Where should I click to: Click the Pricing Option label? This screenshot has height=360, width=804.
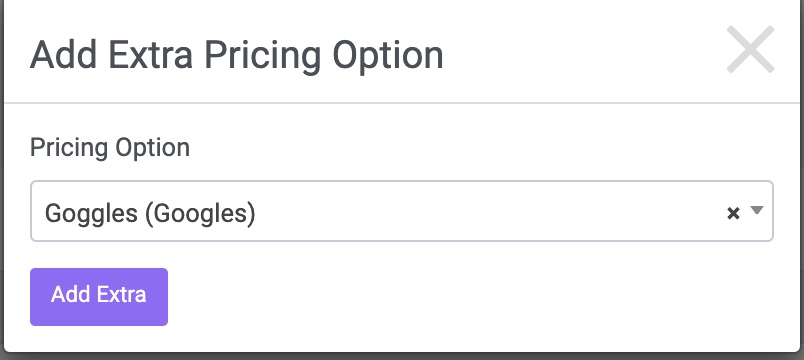tap(110, 148)
